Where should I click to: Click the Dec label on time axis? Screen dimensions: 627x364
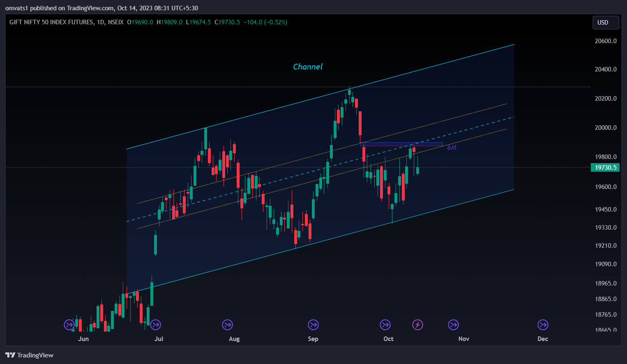(543, 339)
